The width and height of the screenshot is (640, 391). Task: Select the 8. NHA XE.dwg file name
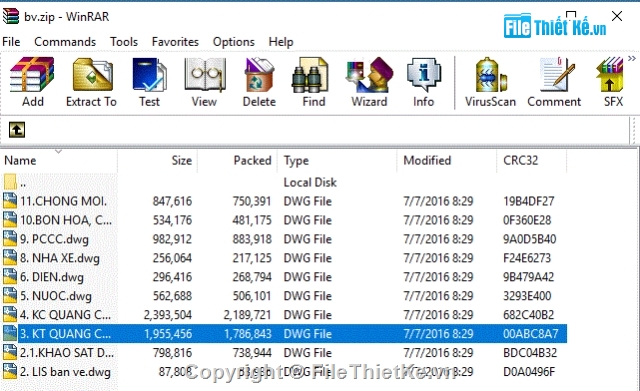coord(60,258)
